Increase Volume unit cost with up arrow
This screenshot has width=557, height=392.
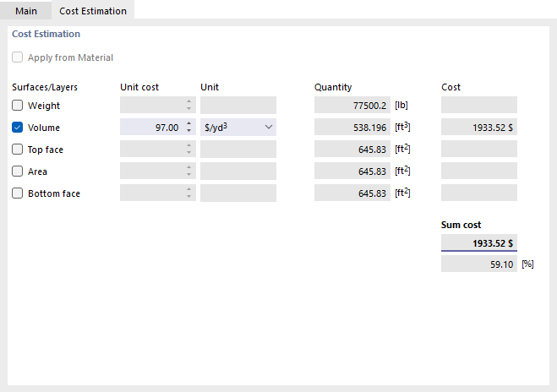(189, 124)
